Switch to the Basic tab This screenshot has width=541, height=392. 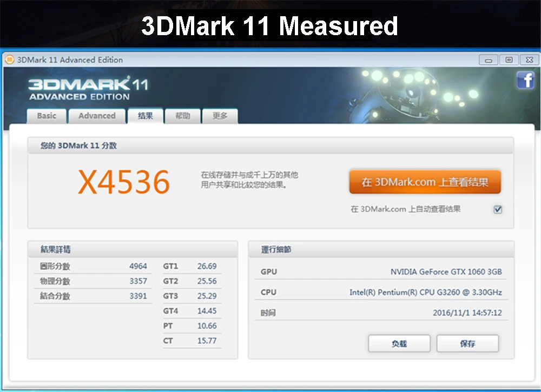(x=47, y=116)
